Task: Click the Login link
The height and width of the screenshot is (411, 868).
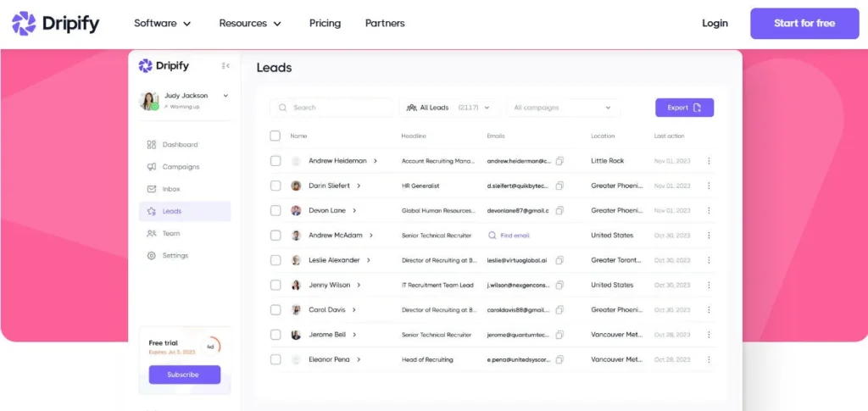Action: [x=715, y=23]
